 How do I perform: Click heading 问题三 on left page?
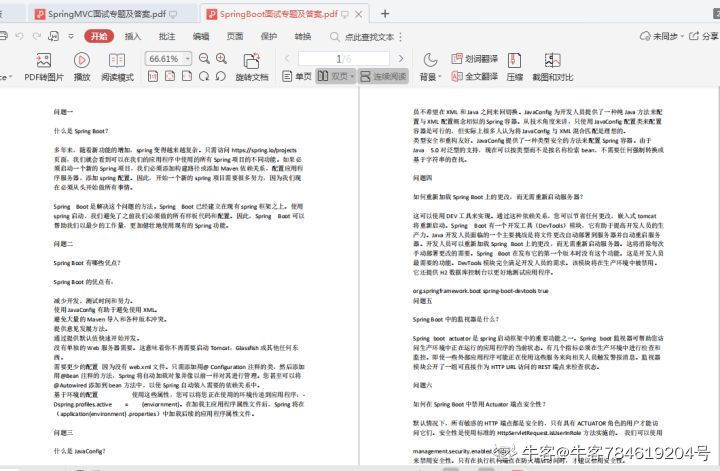coord(63,432)
